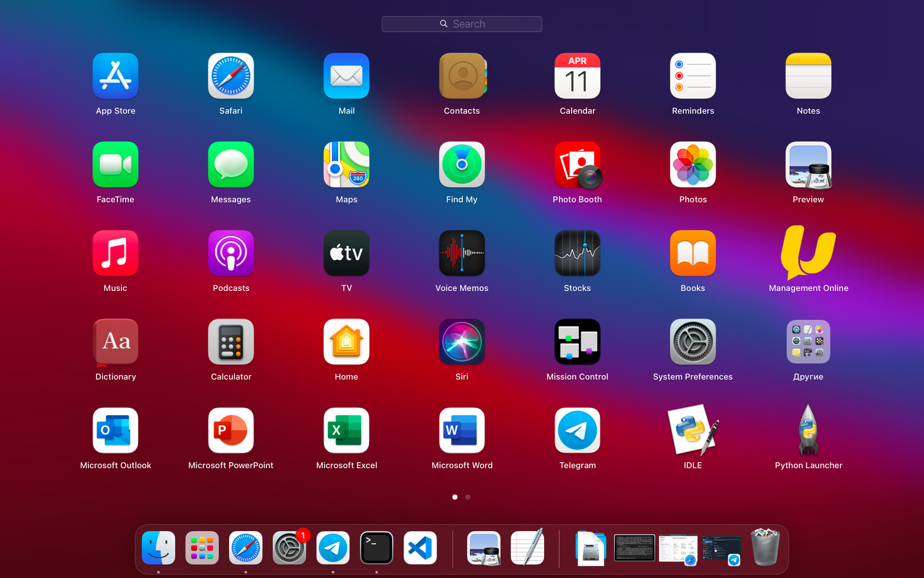The width and height of the screenshot is (924, 578).
Task: Open Preview in the Dock
Action: pos(484,548)
